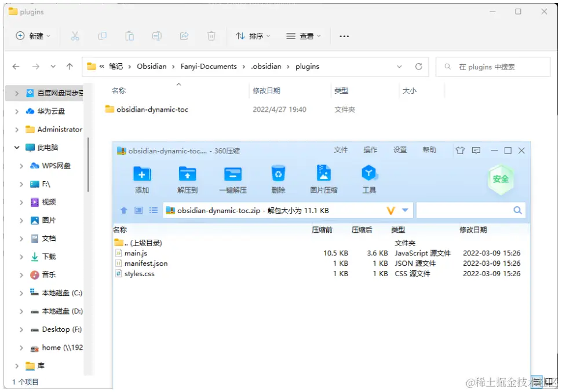Click the Share icon in Explorer toolbar

pyautogui.click(x=184, y=36)
